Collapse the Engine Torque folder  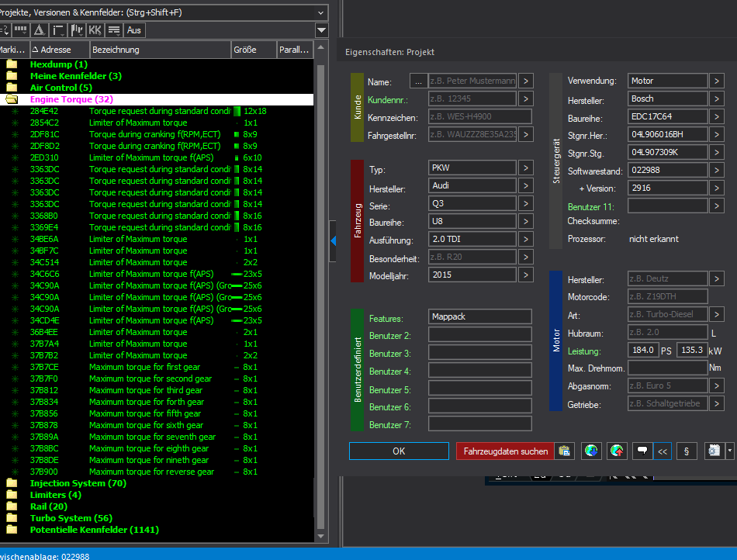pos(12,99)
